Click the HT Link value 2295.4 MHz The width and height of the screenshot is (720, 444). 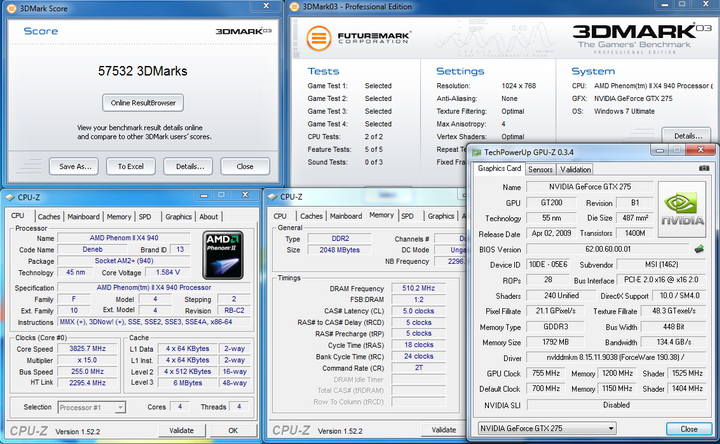(x=87, y=382)
